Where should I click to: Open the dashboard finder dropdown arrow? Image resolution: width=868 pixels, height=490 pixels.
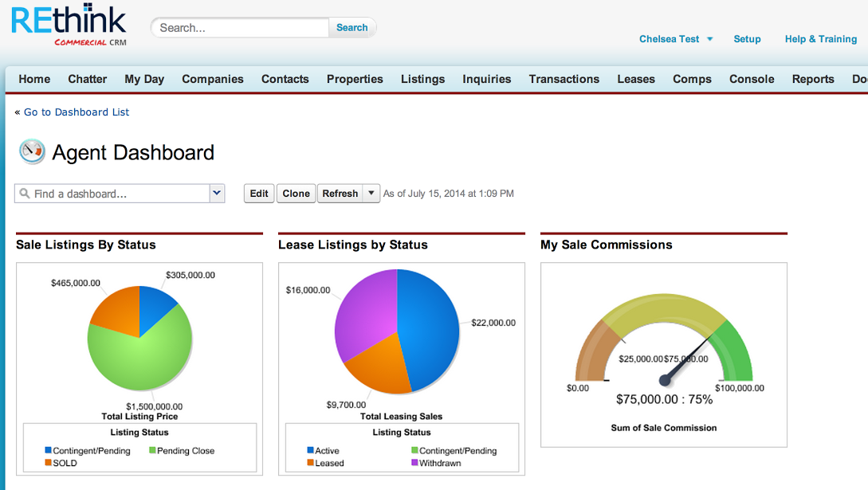click(x=217, y=194)
